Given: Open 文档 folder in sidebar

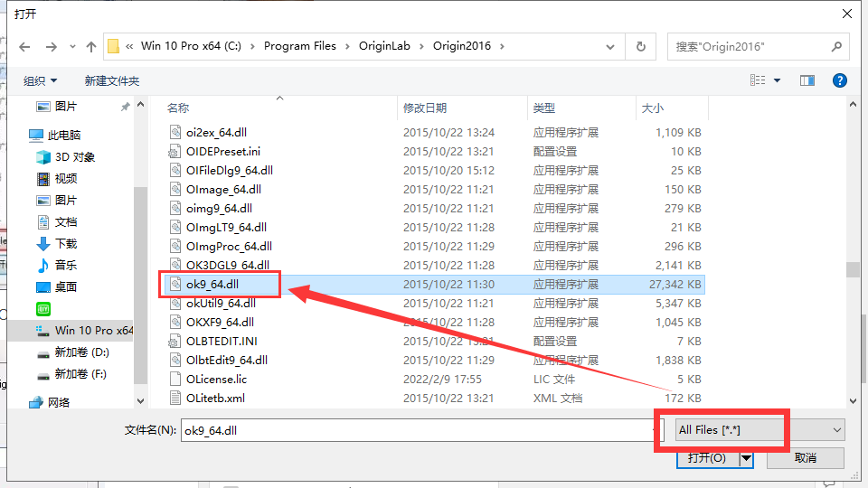Looking at the screenshot, I should (x=66, y=222).
